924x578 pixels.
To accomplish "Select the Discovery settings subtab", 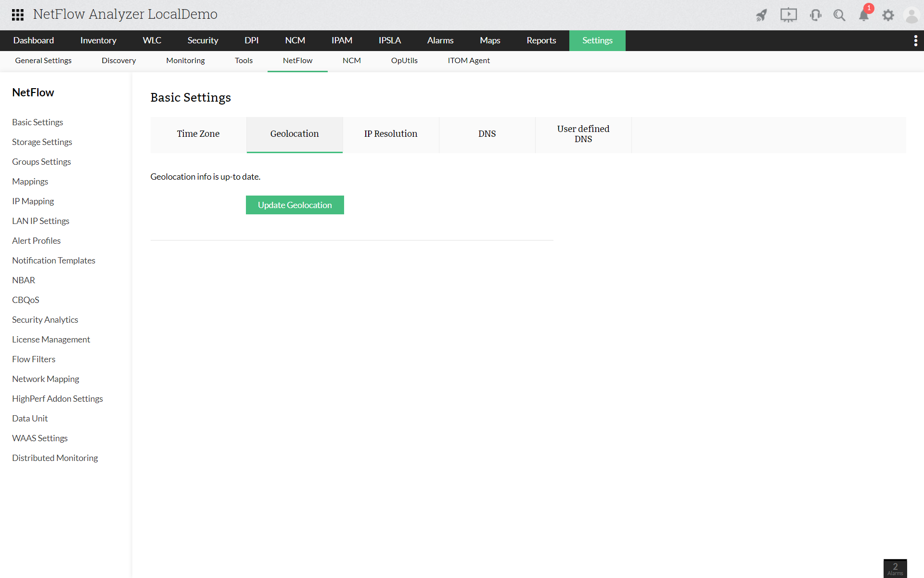I will 118,61.
